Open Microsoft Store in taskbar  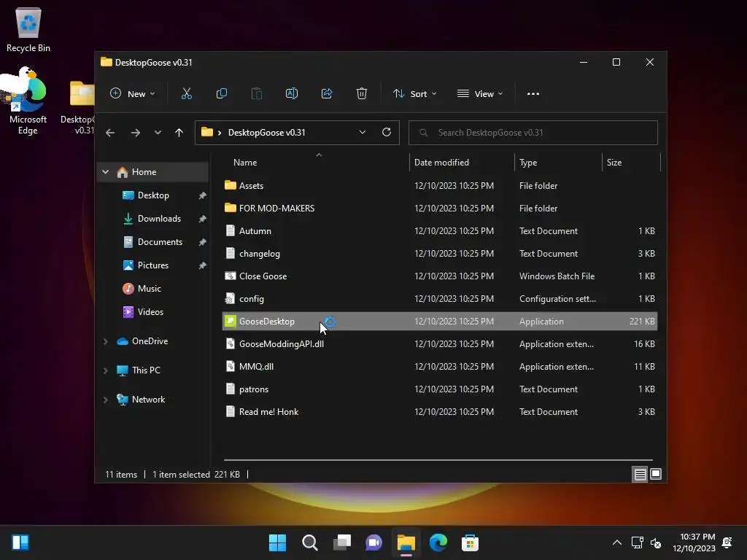tap(470, 542)
